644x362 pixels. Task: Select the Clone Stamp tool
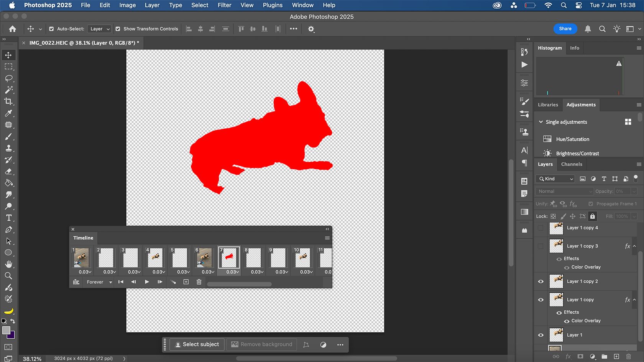click(8, 148)
